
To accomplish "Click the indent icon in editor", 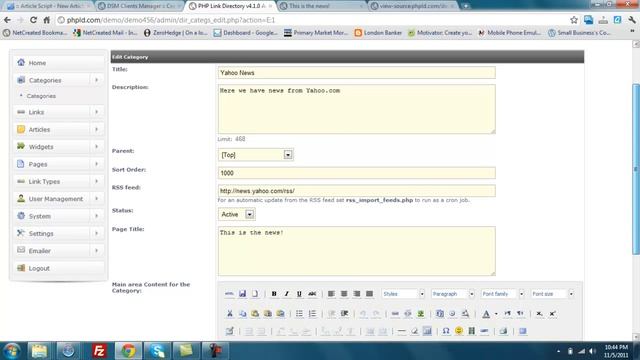I will [x=344, y=313].
